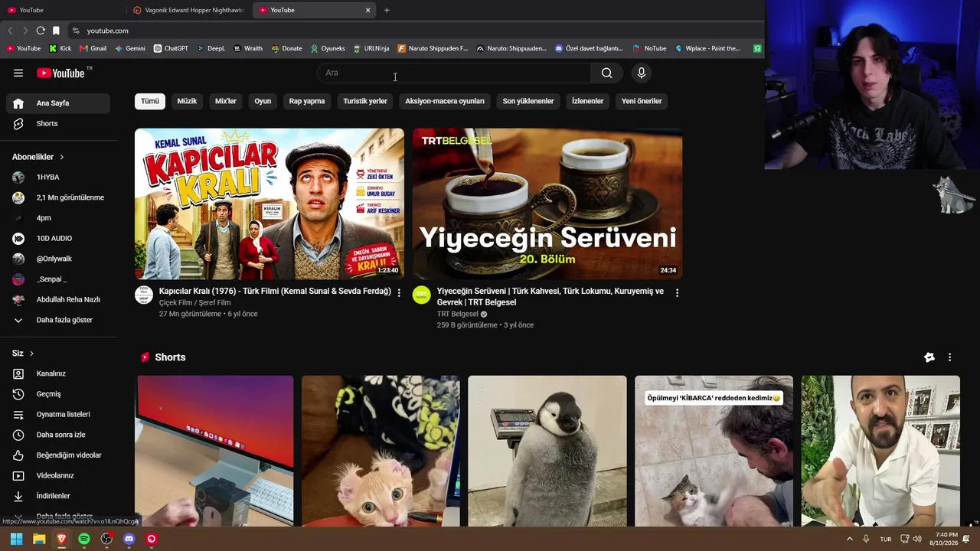
Task: Click the Çiçek Film / Şeref Film channel name
Action: pyautogui.click(x=194, y=303)
